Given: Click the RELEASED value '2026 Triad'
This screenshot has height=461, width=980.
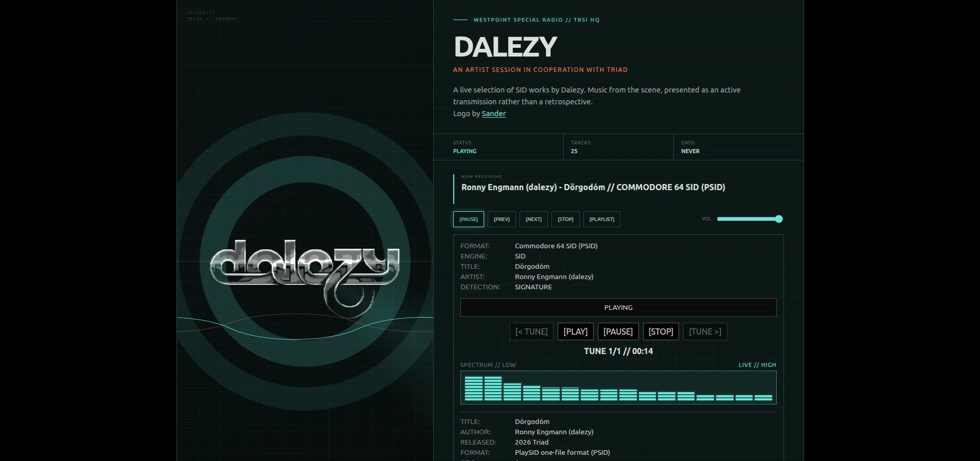Looking at the screenshot, I should (531, 442).
